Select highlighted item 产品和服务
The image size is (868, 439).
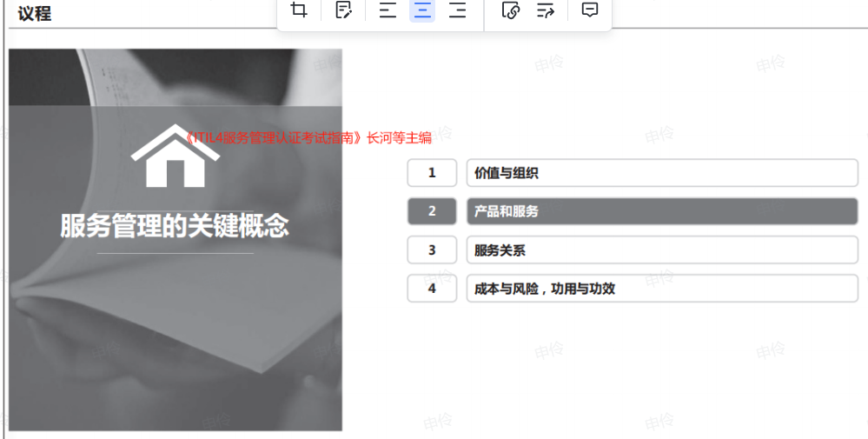pyautogui.click(x=662, y=211)
